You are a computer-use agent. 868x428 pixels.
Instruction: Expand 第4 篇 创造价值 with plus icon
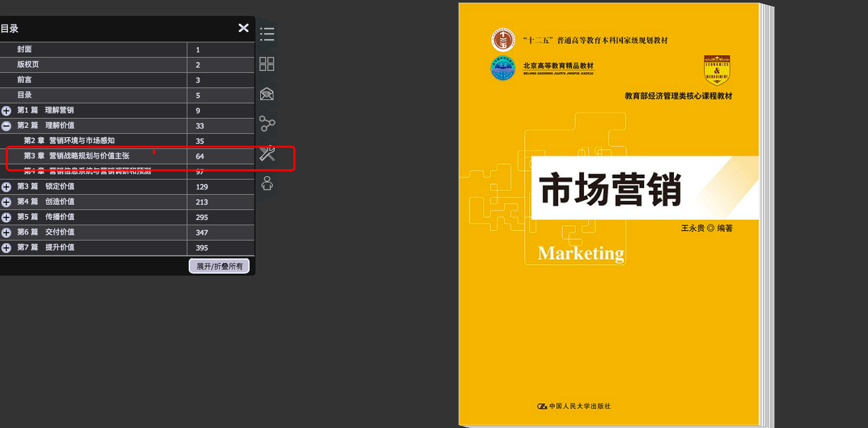click(x=6, y=202)
